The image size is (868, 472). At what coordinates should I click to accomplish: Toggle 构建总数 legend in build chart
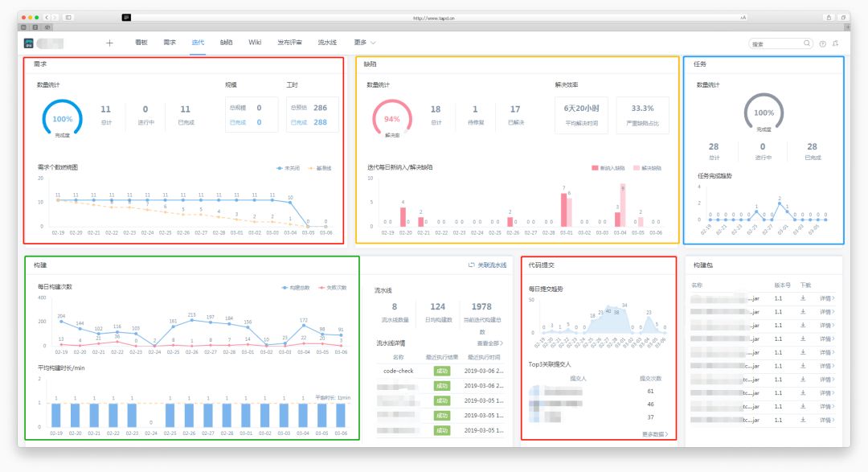(x=296, y=288)
